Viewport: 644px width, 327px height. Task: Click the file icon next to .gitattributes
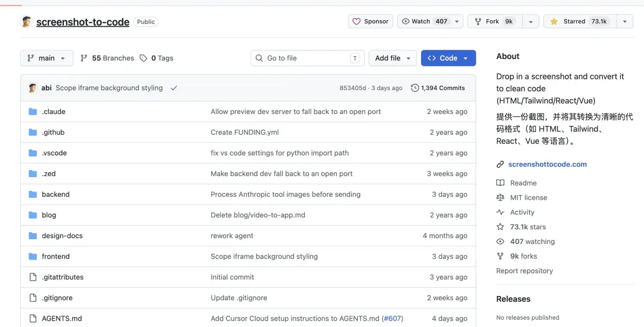33,277
